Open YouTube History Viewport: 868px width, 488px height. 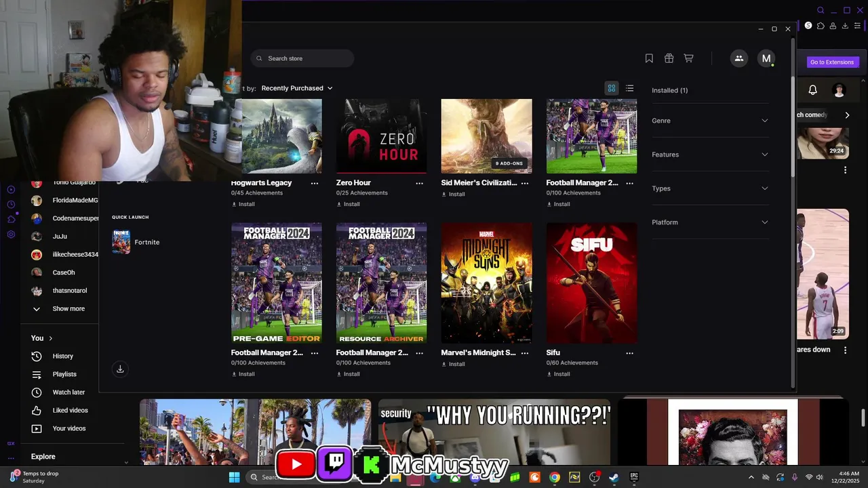(62, 357)
